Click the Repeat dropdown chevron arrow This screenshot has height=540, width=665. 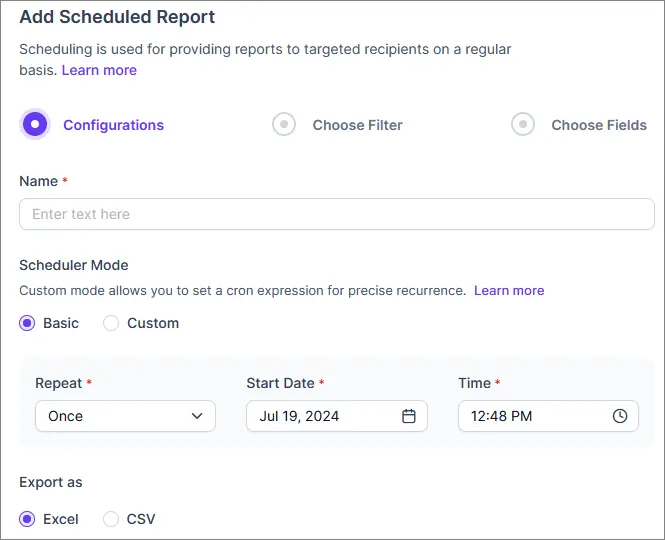(x=197, y=416)
